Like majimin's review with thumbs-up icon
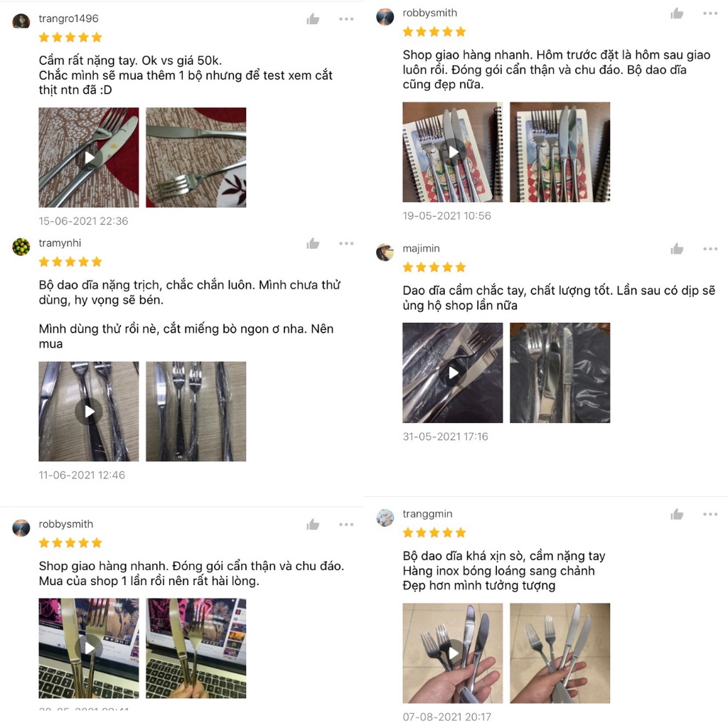Viewport: 728px width, 728px height. coord(677,249)
